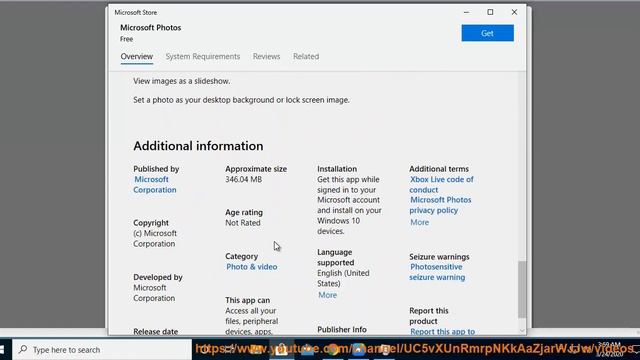Image resolution: width=640 pixels, height=360 pixels.
Task: Open Microsoft Photos privacy policy link
Action: pos(440,205)
